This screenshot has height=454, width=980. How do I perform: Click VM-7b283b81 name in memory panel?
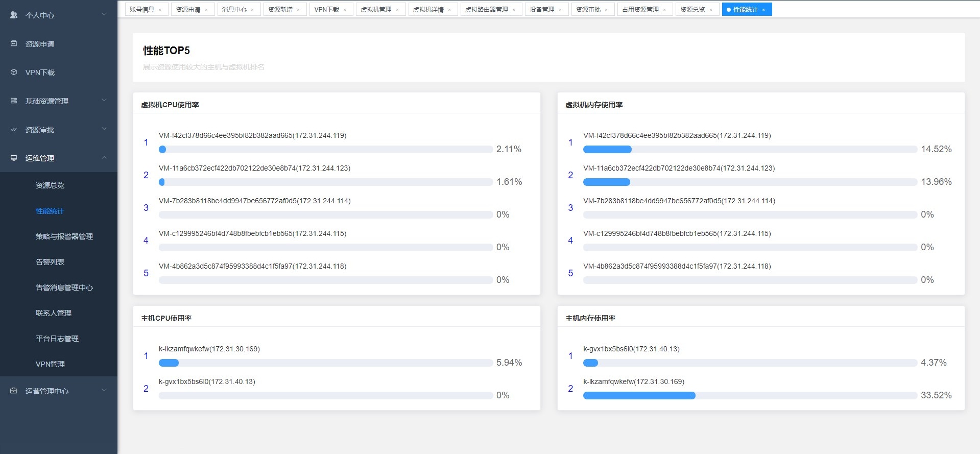(x=679, y=201)
